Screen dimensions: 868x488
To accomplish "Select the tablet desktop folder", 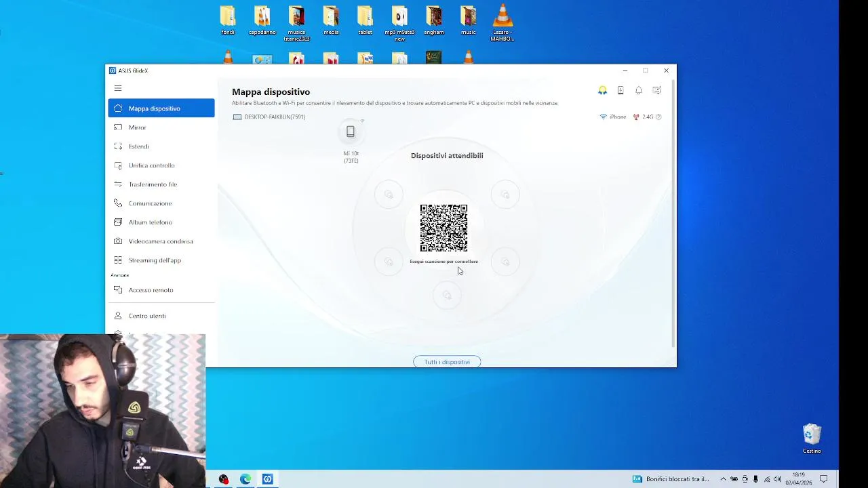I will click(365, 20).
